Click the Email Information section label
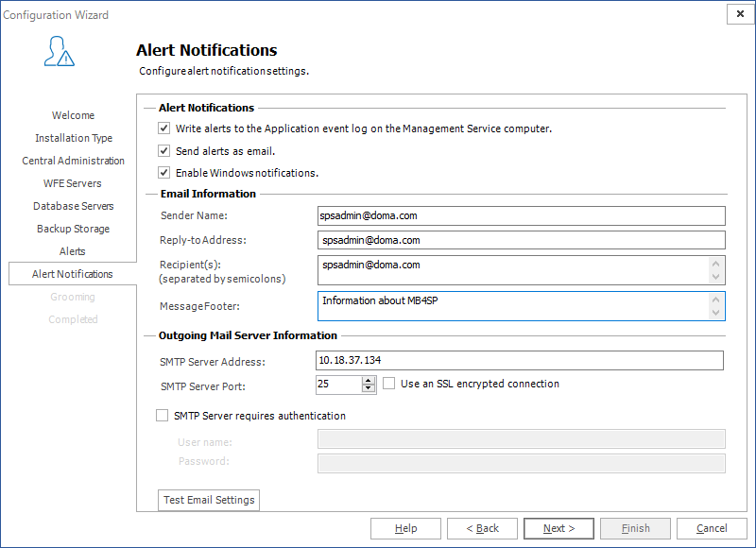The height and width of the screenshot is (548, 756). click(x=208, y=194)
